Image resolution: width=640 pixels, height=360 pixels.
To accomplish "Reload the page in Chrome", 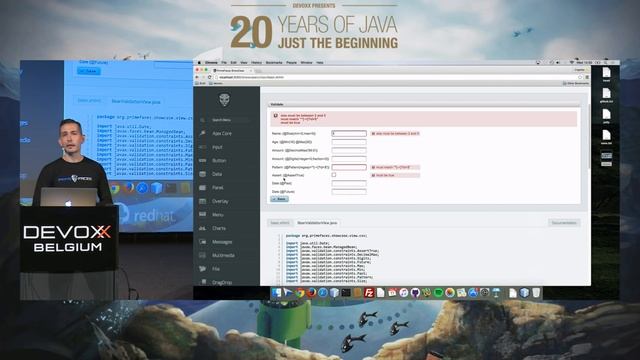I will 209,77.
